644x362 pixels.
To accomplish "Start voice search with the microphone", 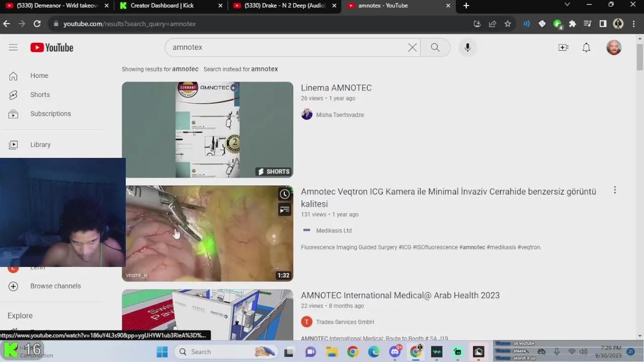I will 467,47.
